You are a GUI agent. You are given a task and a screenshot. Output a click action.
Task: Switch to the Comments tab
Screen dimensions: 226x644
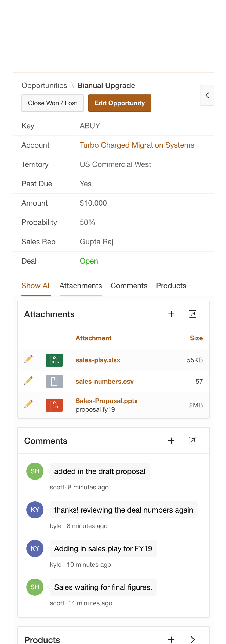point(129,286)
